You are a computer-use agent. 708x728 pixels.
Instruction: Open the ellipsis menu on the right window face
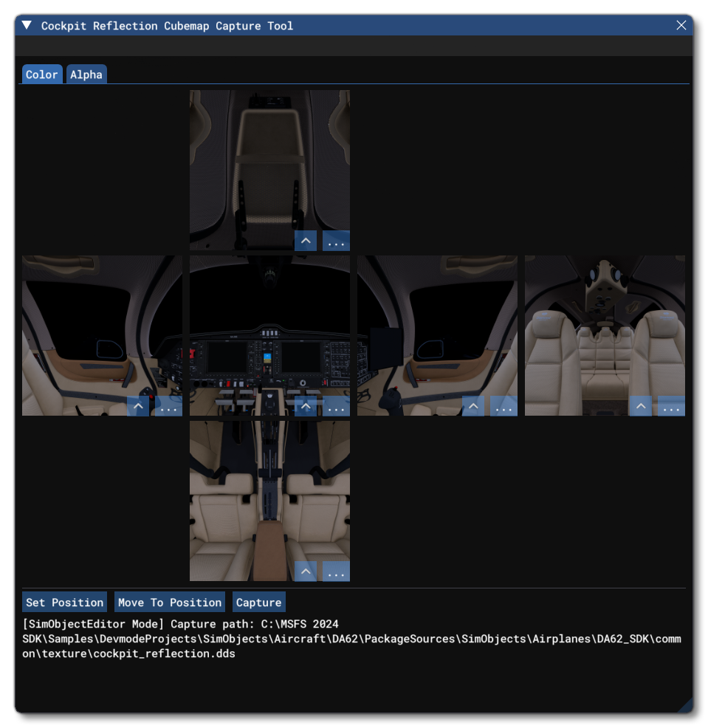[503, 406]
